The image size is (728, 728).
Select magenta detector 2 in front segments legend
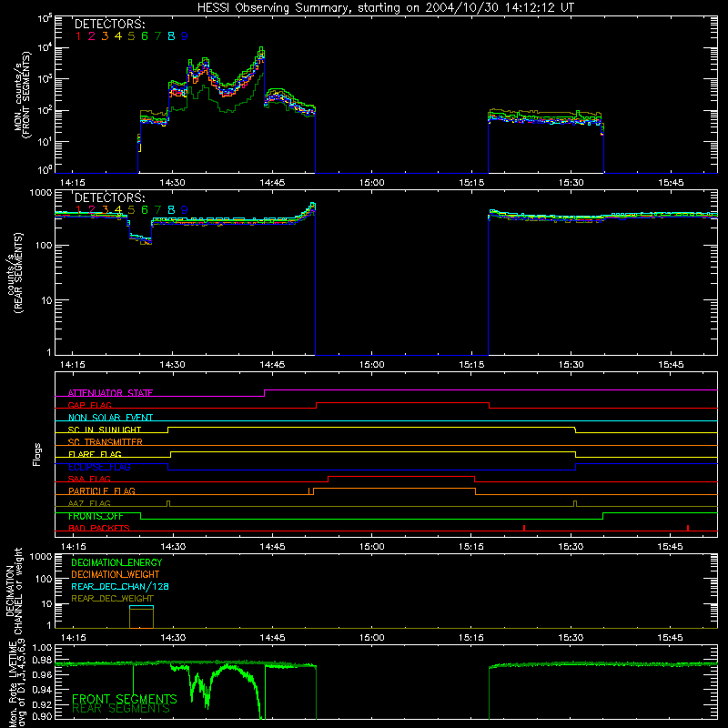click(x=92, y=36)
